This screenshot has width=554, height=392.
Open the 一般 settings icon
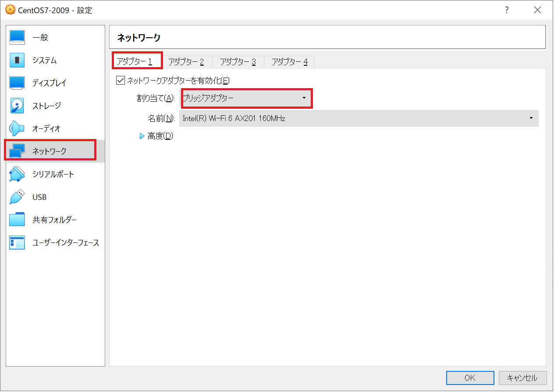pyautogui.click(x=17, y=37)
